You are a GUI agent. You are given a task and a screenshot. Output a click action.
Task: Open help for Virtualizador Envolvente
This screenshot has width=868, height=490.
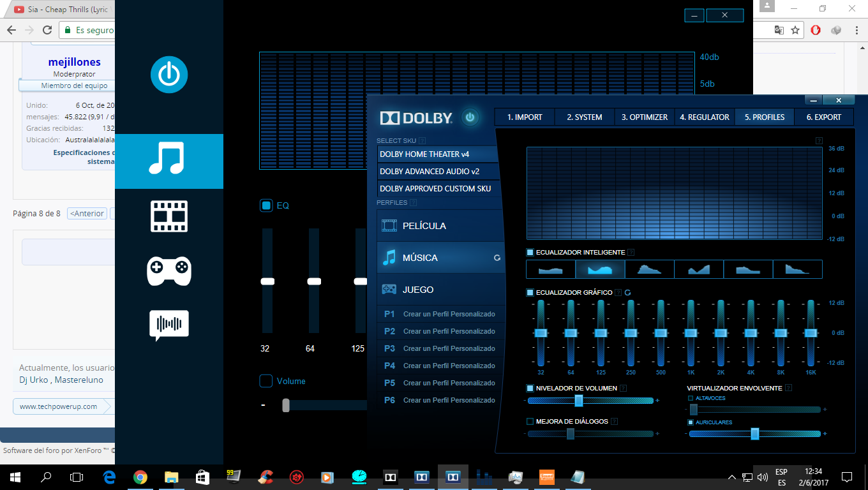(789, 388)
